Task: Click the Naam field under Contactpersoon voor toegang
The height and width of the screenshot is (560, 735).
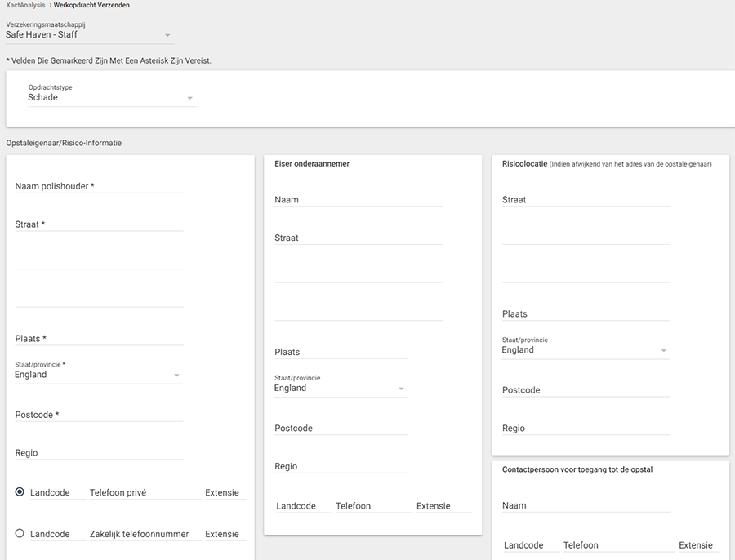Action: tap(586, 505)
